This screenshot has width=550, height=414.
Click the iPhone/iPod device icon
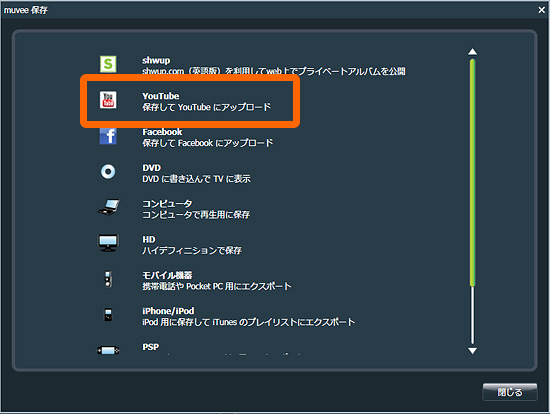click(x=108, y=314)
